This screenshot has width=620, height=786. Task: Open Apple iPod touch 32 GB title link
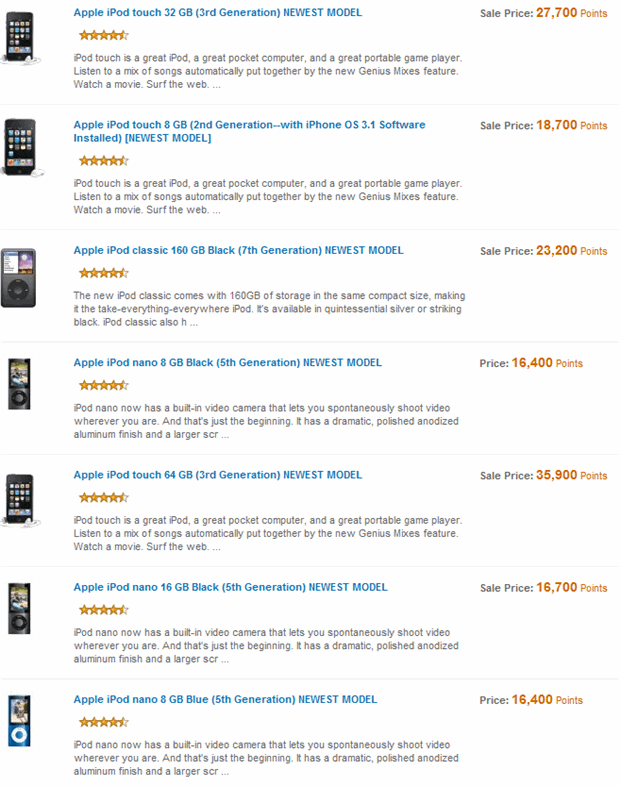coord(218,13)
